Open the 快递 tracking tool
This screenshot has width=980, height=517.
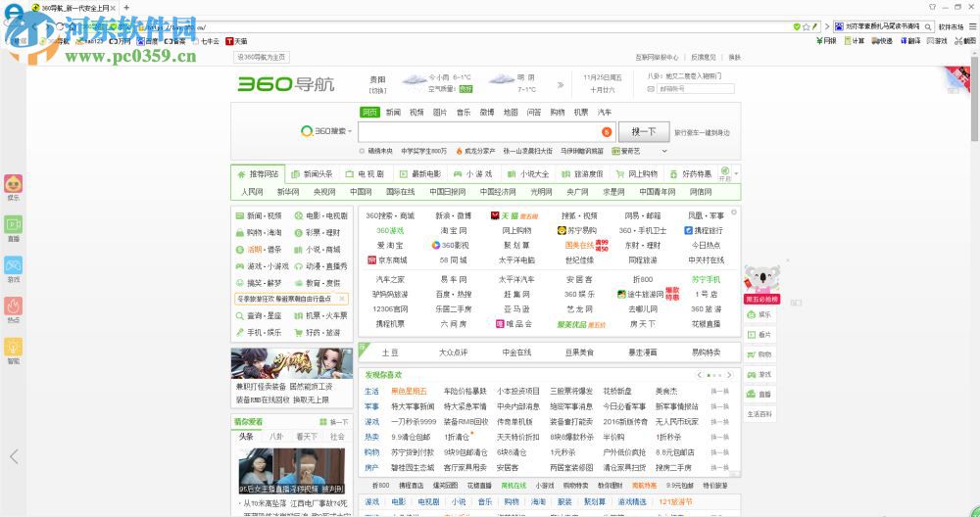click(882, 41)
